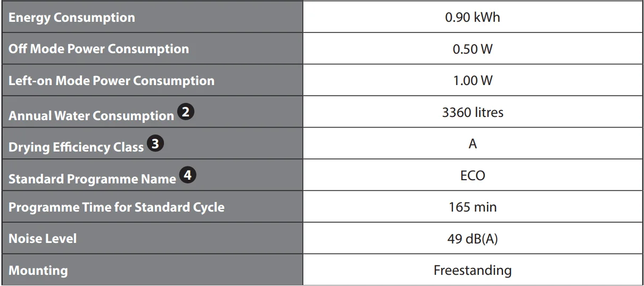
Task: Select the Energy Consumption label
Action: [72, 18]
